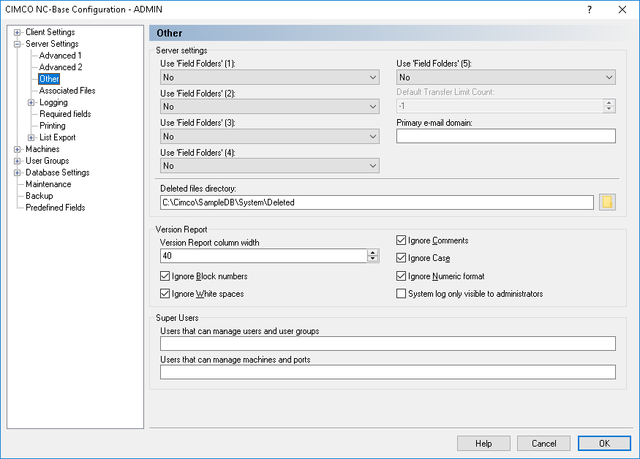This screenshot has height=459, width=640.
Task: Select Advanced 1 in the settings tree
Action: (60, 55)
